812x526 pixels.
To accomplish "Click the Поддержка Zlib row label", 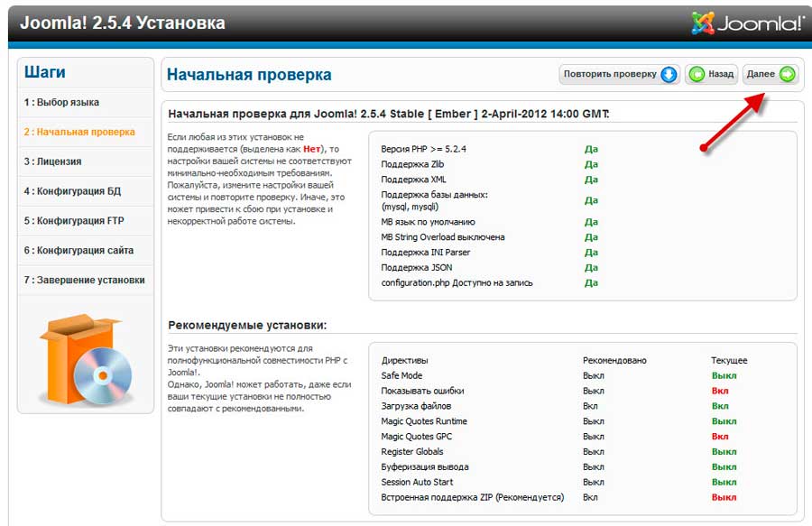I will (x=412, y=164).
